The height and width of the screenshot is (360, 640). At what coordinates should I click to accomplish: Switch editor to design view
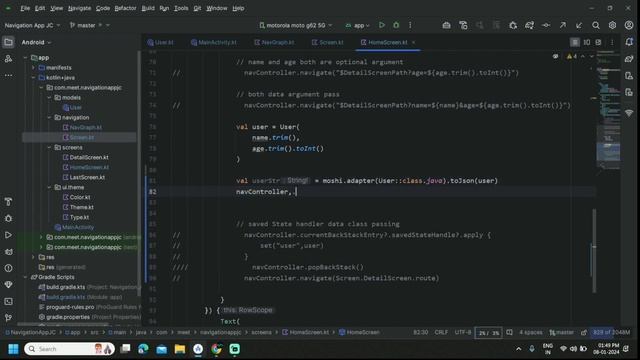pyautogui.click(x=598, y=42)
